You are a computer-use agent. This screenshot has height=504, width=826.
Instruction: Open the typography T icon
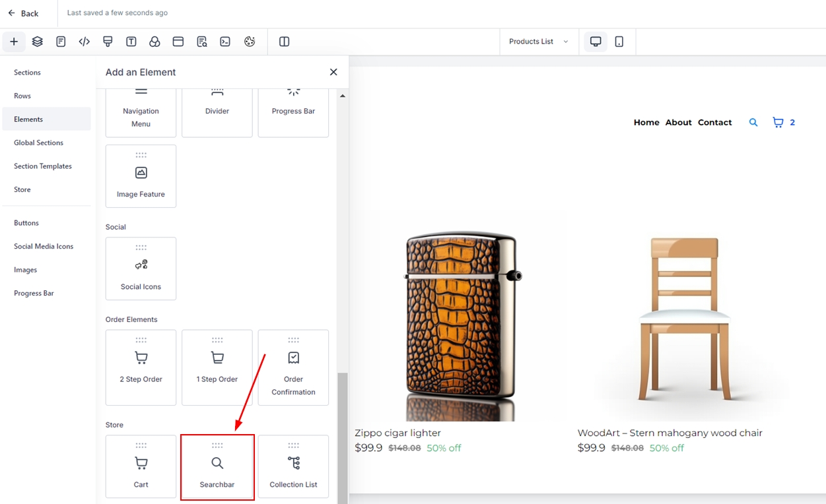click(131, 42)
